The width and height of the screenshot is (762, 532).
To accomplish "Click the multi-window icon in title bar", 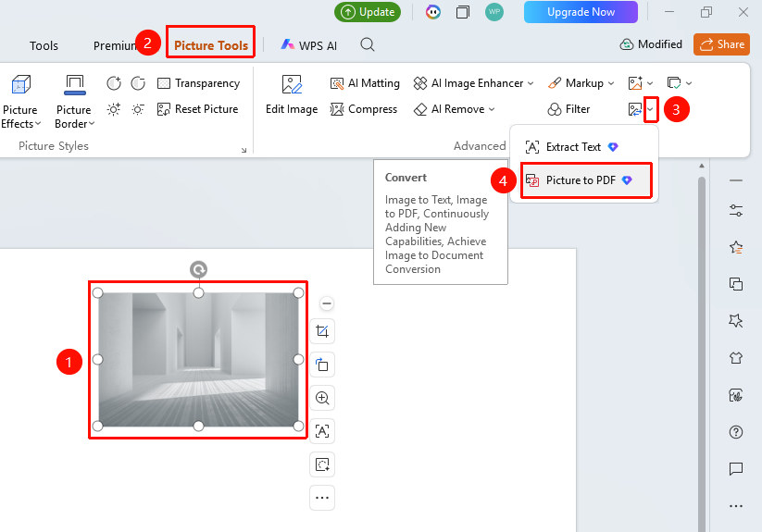I will tap(463, 12).
